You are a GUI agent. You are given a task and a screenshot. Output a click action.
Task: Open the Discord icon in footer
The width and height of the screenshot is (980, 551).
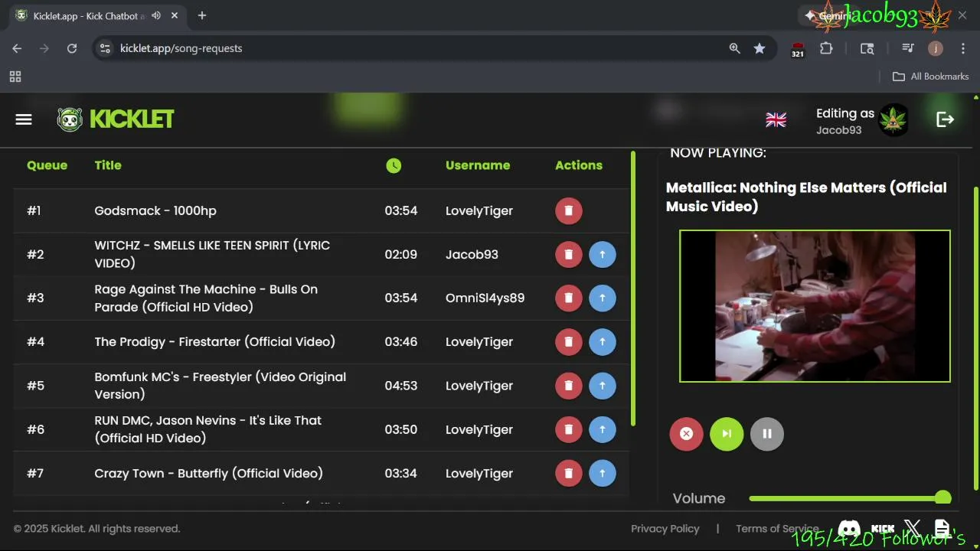[849, 529]
